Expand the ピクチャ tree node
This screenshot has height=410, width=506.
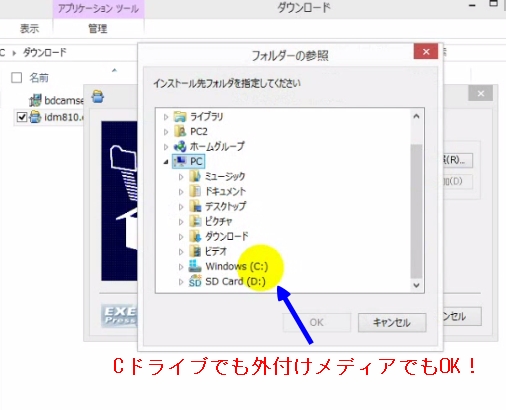click(x=181, y=222)
